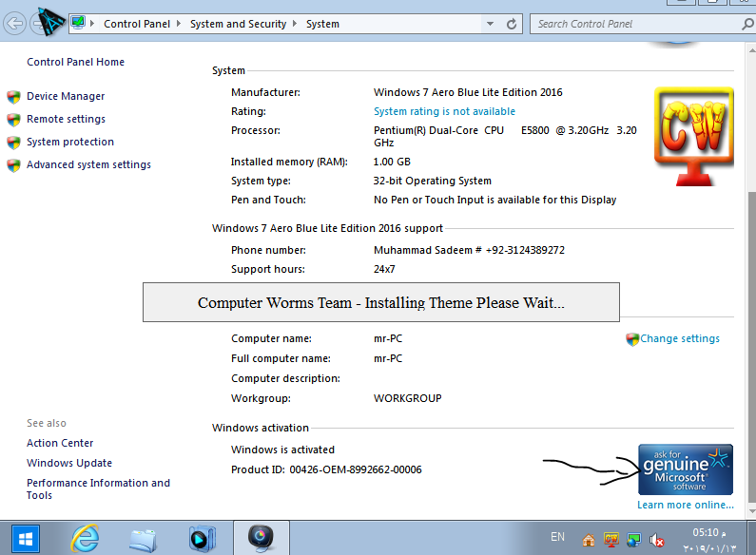The width and height of the screenshot is (756, 555).
Task: Focus the Search Control Panel field
Action: pos(636,24)
